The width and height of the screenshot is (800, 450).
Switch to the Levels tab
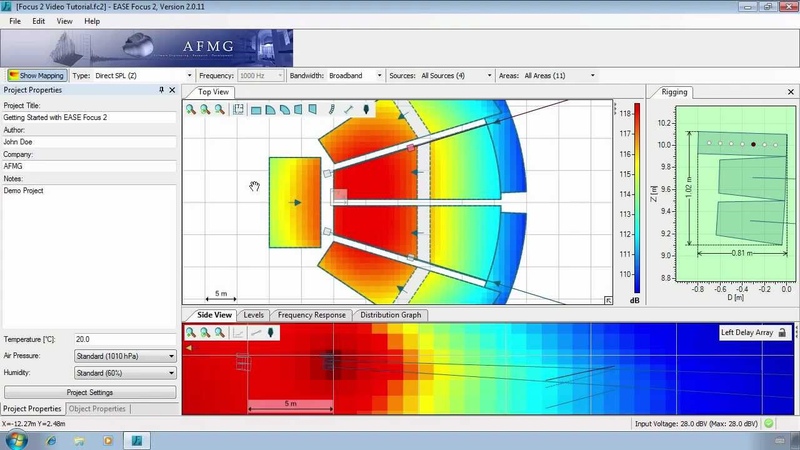point(253,315)
